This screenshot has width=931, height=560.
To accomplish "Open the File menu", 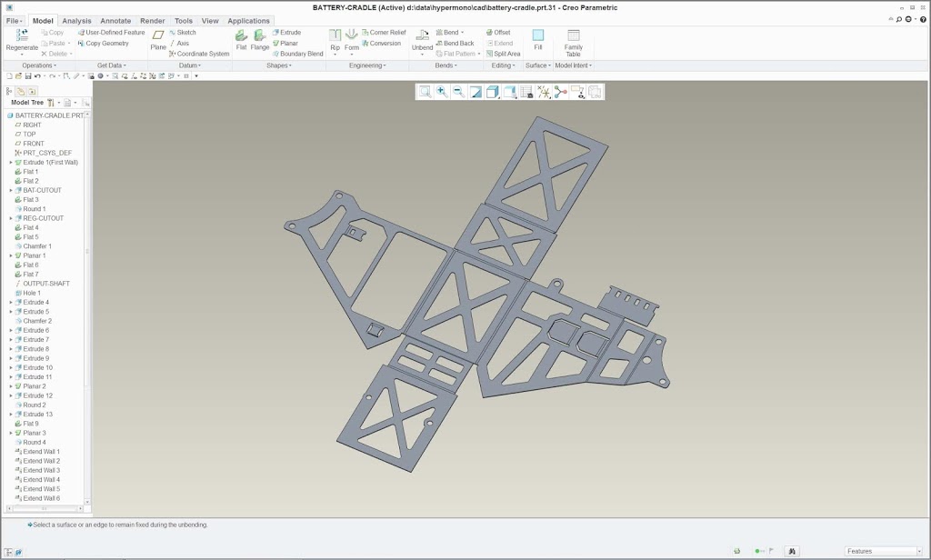I will [x=14, y=20].
